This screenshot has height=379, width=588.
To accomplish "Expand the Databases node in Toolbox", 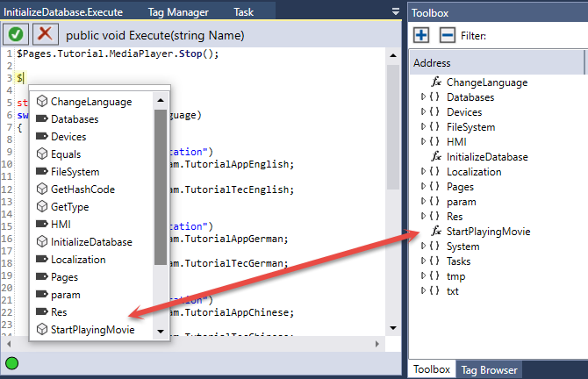I will coord(424,97).
